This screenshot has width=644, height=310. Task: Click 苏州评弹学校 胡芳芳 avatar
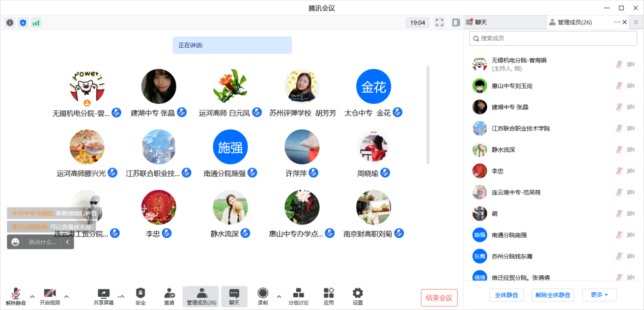(302, 87)
